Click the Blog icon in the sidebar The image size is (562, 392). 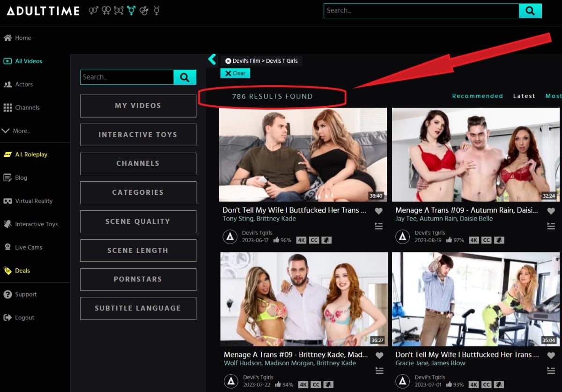coord(7,178)
